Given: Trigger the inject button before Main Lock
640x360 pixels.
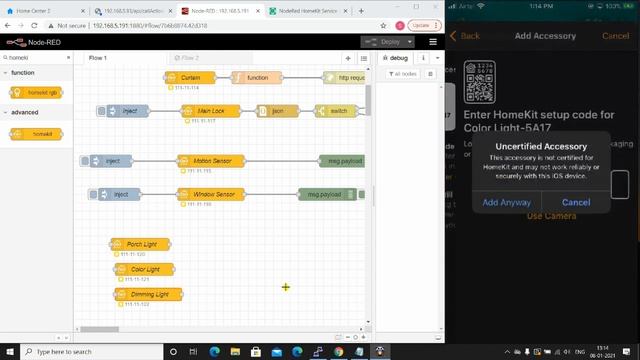Looking at the screenshot, I should [x=102, y=111].
